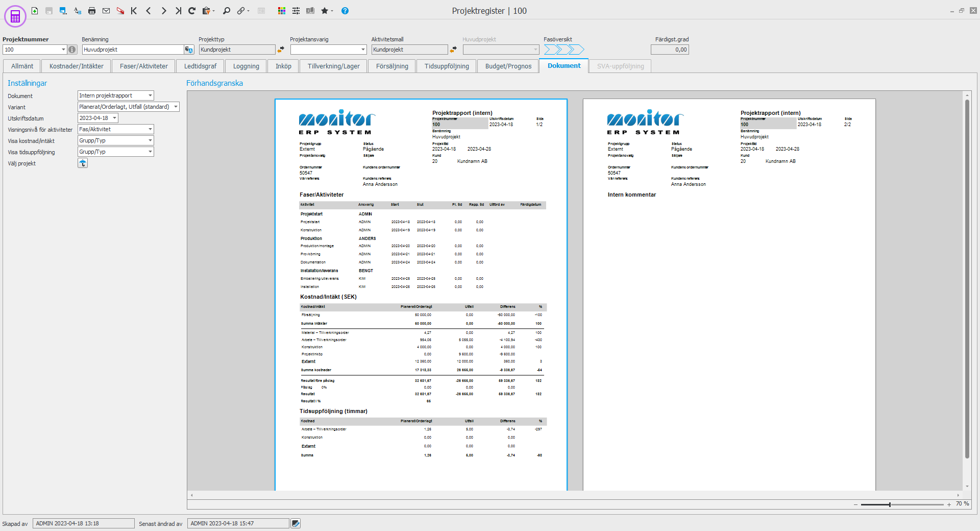The image size is (980, 531).
Task: Click the preview zoom slider handle
Action: tap(890, 504)
